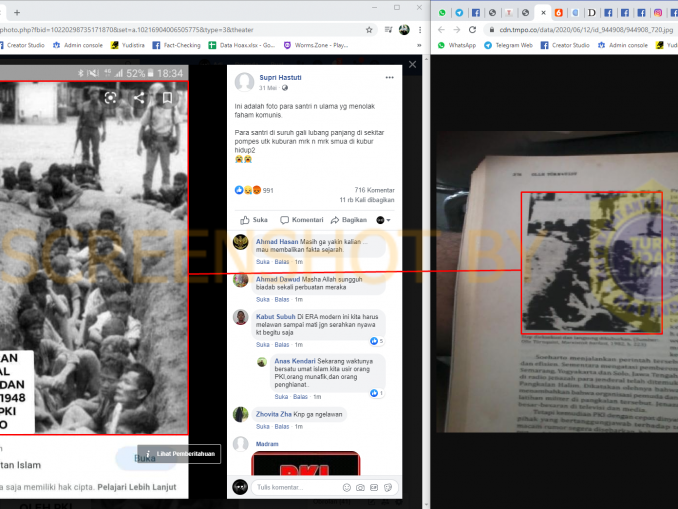This screenshot has width=678, height=509.
Task: Switch to the WhatsApp tab in right window
Action: point(442,13)
